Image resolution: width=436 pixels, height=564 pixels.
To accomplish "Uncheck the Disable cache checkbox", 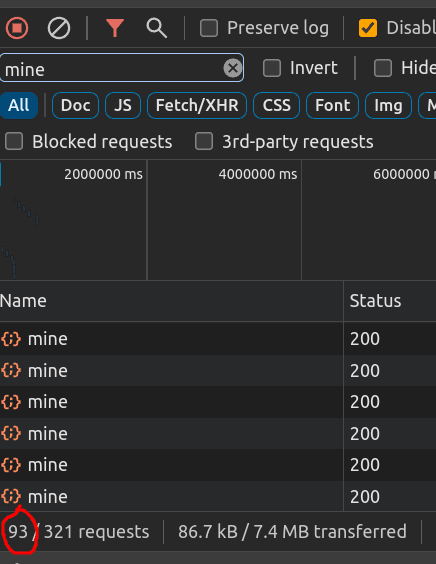I will [x=368, y=28].
